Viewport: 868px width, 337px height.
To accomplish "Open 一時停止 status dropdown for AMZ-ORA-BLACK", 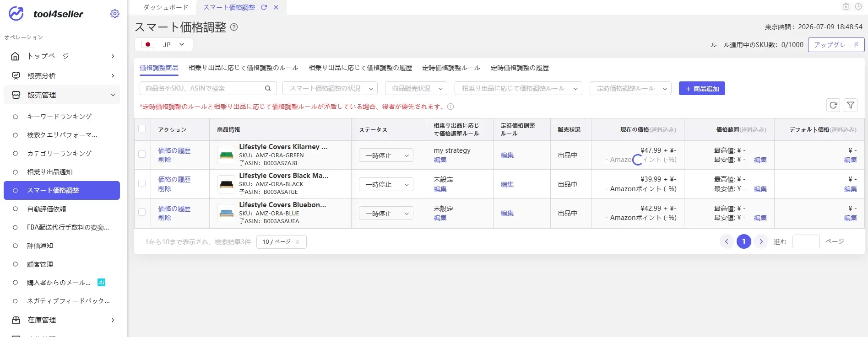I will (x=386, y=184).
